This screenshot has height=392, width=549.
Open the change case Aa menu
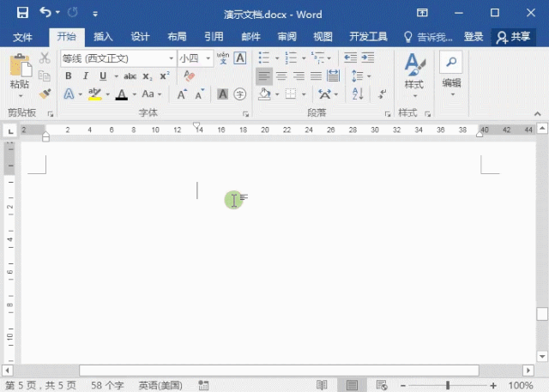[x=151, y=93]
